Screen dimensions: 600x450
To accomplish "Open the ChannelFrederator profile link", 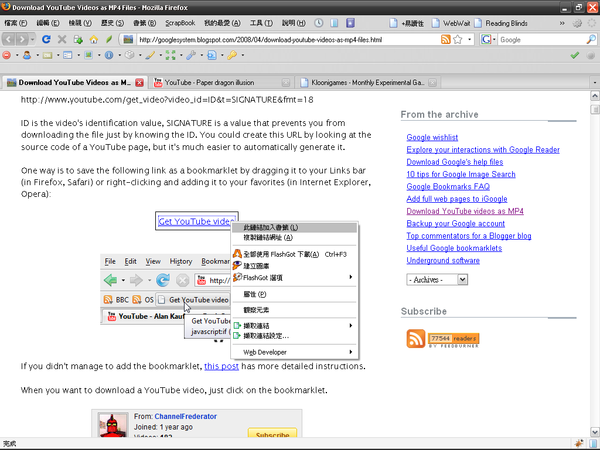I will (185, 416).
